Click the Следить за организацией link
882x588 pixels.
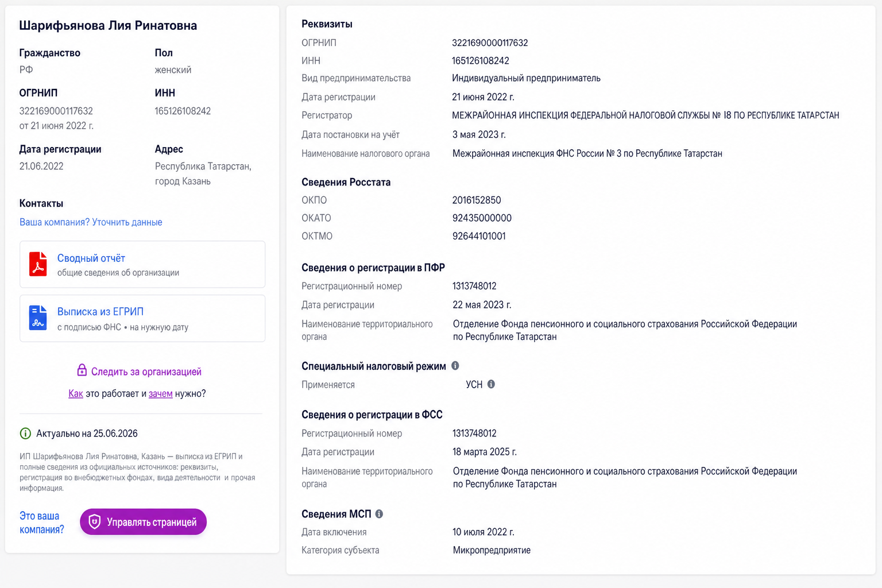point(146,372)
